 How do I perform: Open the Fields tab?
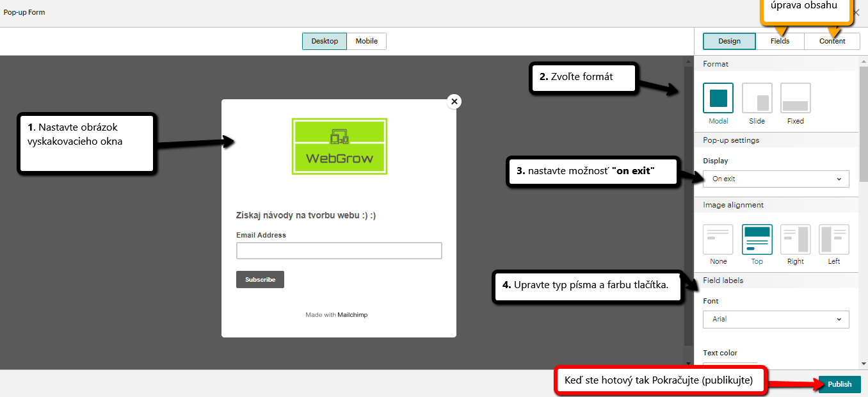coord(780,41)
